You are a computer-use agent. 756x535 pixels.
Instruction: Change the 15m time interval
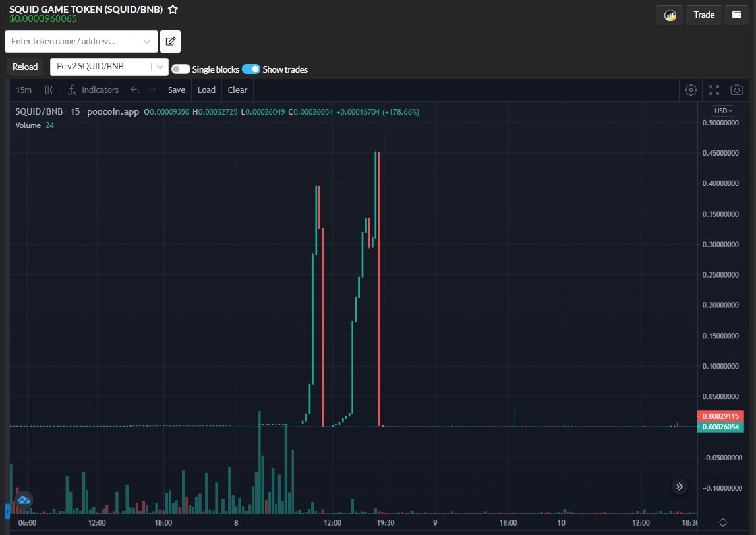coord(24,90)
